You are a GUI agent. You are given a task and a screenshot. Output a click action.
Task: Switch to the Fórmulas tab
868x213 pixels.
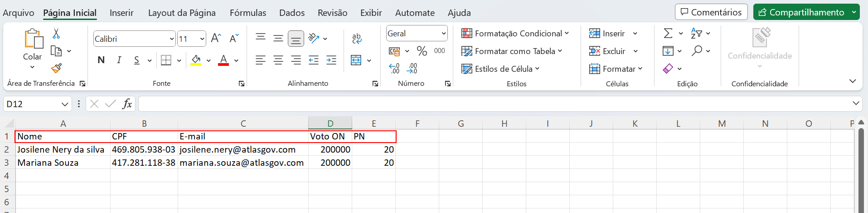click(248, 13)
